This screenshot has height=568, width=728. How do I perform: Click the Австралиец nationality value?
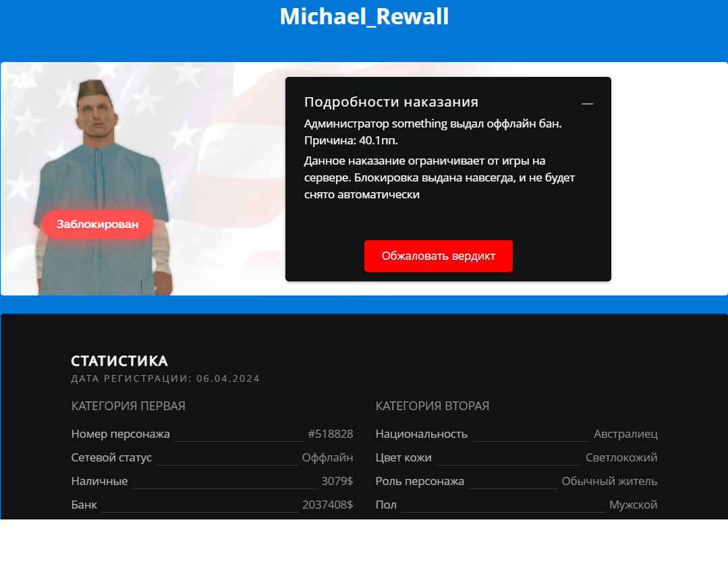pos(625,434)
